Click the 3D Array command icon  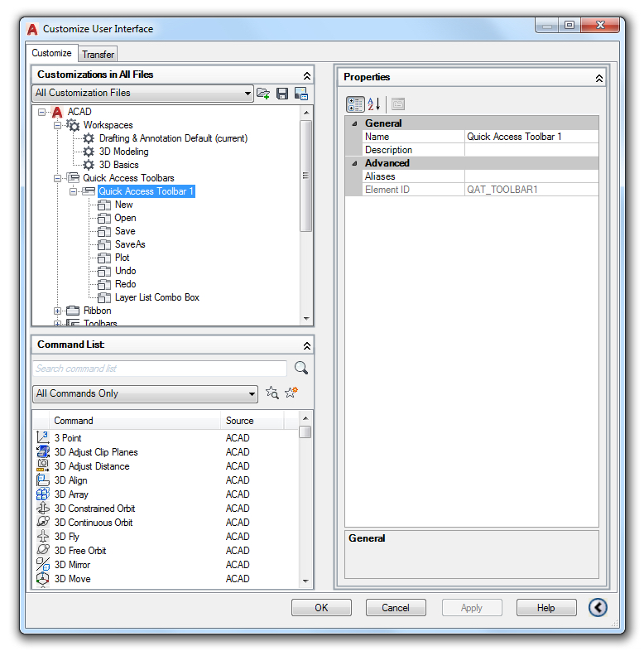click(x=43, y=494)
